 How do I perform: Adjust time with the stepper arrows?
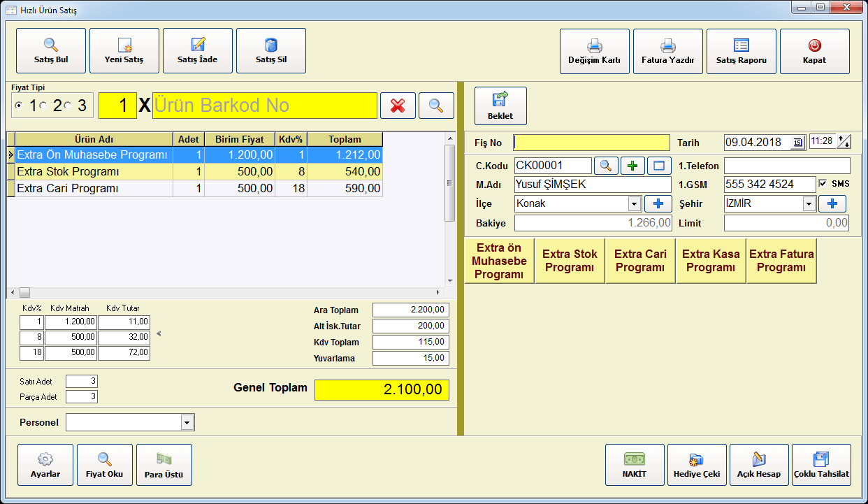[x=844, y=142]
